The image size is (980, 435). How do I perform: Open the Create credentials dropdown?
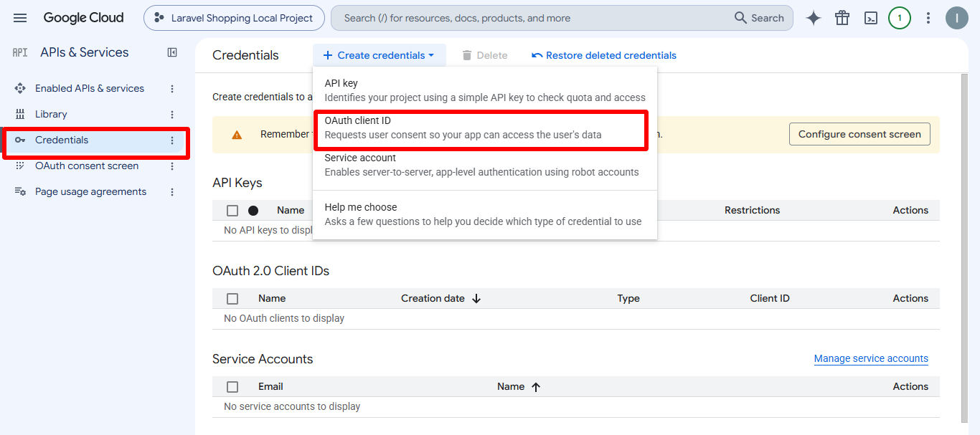(379, 55)
